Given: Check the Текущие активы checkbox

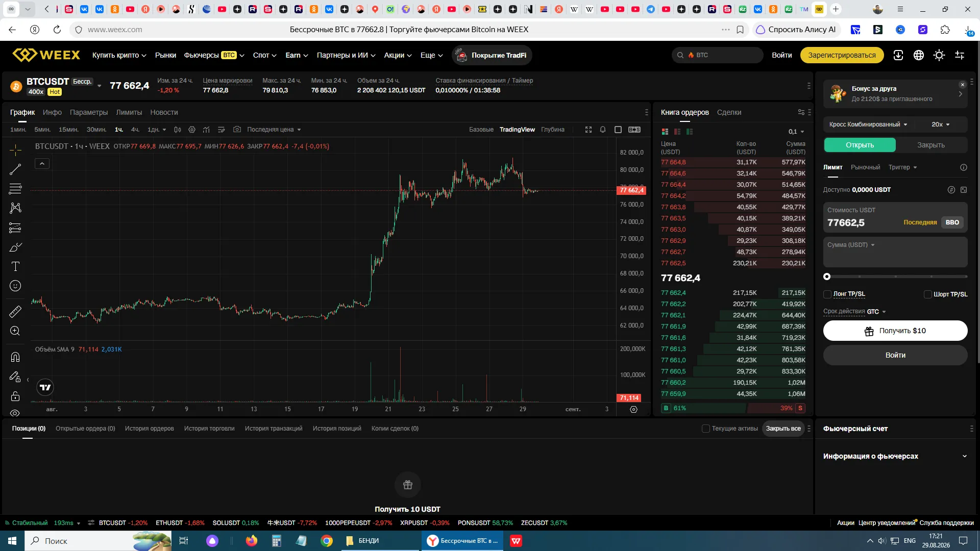Looking at the screenshot, I should tap(706, 429).
